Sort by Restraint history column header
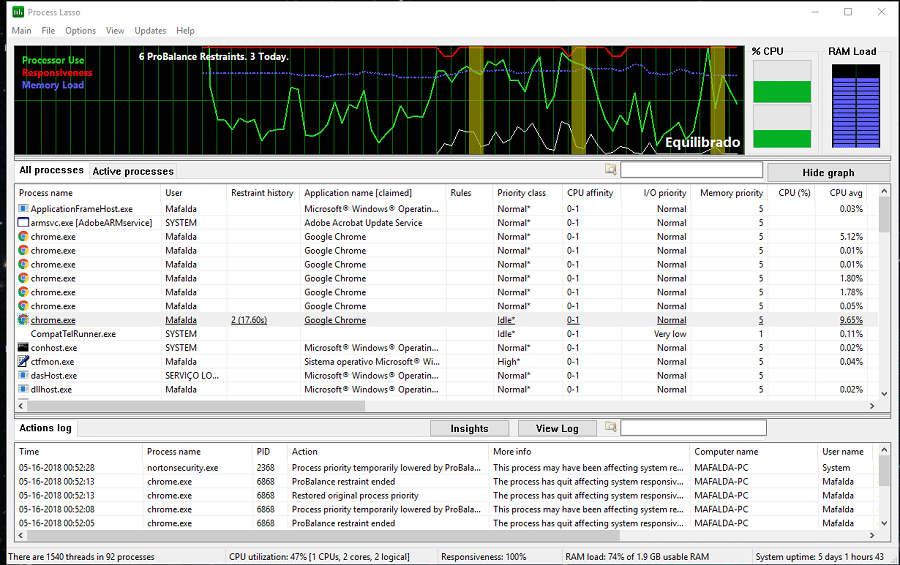 pyautogui.click(x=263, y=193)
